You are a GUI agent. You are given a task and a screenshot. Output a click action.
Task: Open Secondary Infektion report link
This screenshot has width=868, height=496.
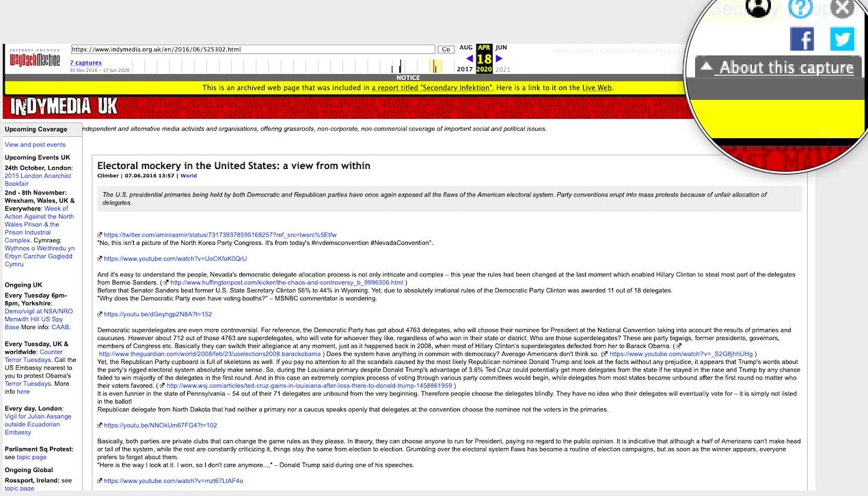[432, 88]
